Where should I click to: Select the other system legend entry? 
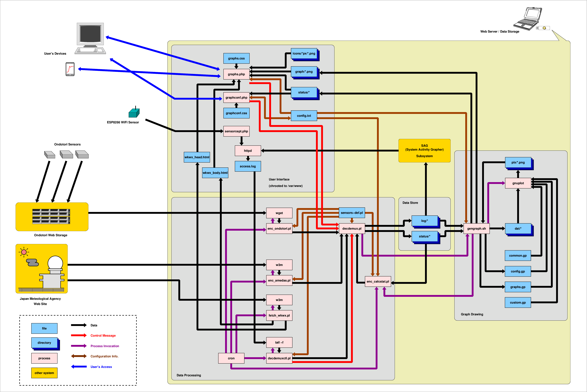tap(44, 373)
